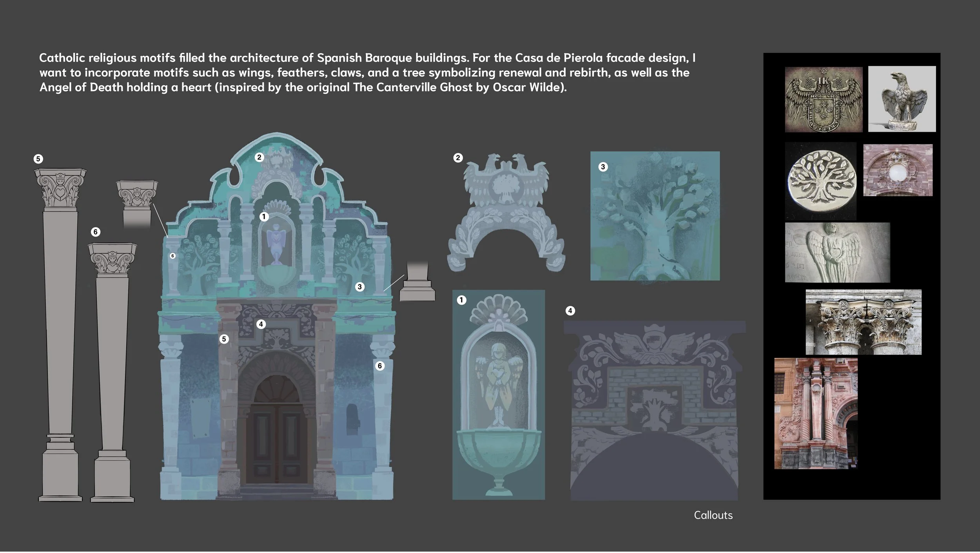980x553 pixels.
Task: Click the teal tree relief callout illustration
Action: pos(655,216)
